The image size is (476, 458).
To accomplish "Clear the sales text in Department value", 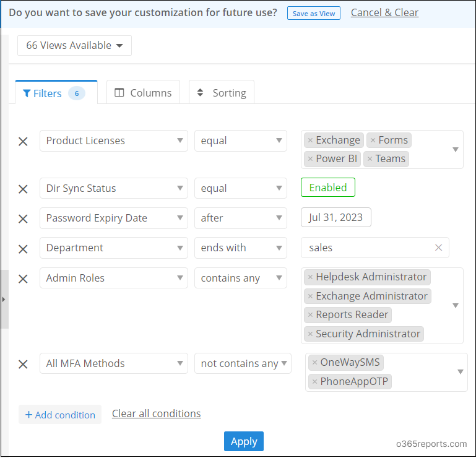I will pyautogui.click(x=438, y=248).
